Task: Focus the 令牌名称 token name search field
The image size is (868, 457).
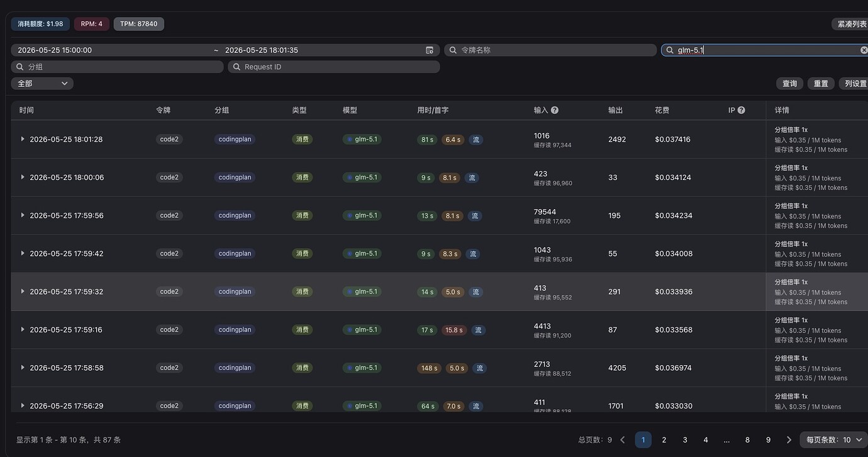Action: point(550,50)
